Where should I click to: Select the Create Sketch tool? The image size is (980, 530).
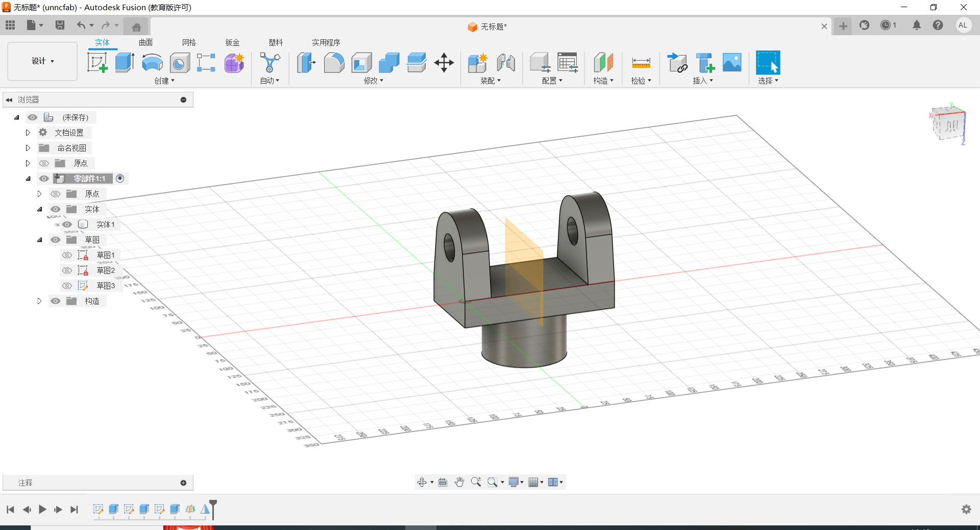(97, 63)
